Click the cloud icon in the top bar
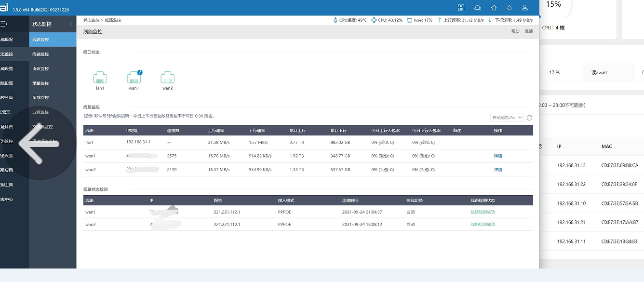Screen dimensions: 644x282 coord(478,8)
